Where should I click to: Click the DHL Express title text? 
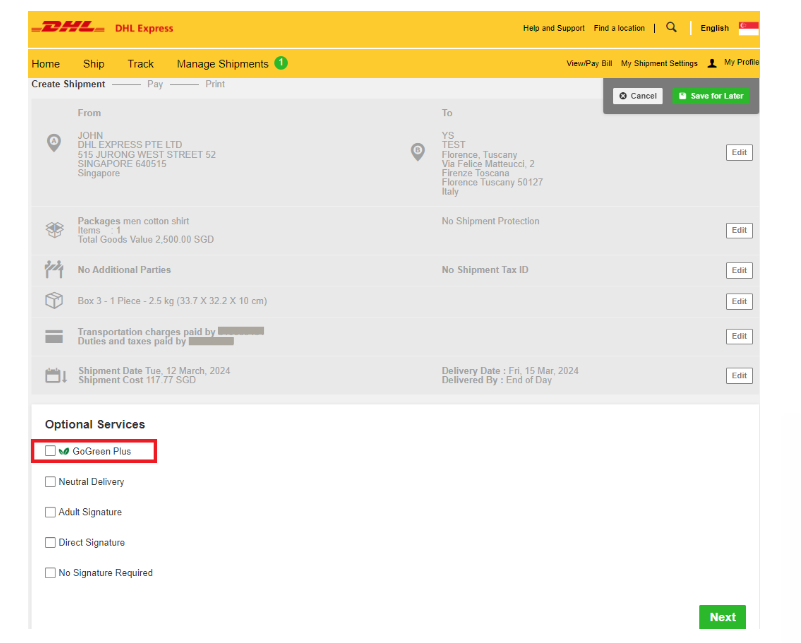click(x=144, y=29)
